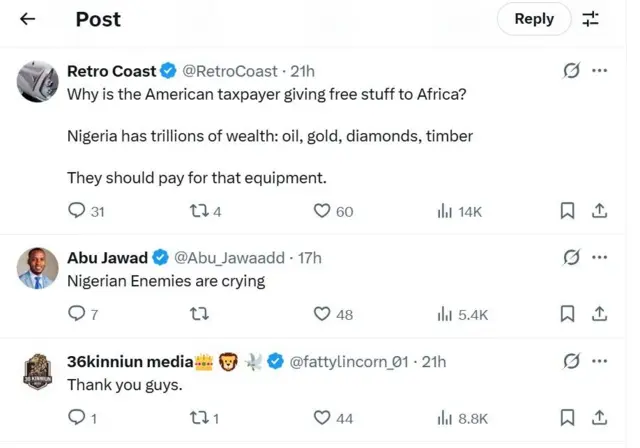Open more options on Retro Coast's post
The width and height of the screenshot is (640, 448).
pyautogui.click(x=600, y=71)
